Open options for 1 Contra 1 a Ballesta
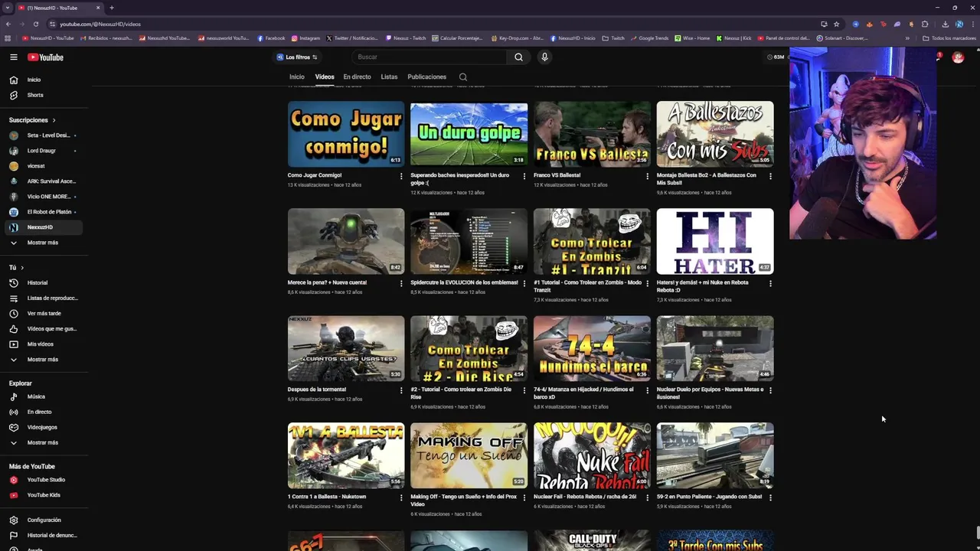Screen dimensions: 980x551 pyautogui.click(x=401, y=497)
